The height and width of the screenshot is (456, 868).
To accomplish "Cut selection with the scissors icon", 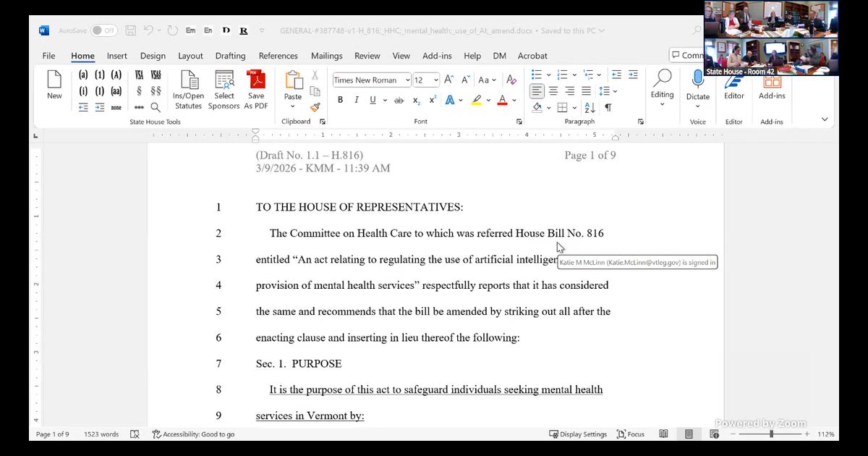I will coord(315,75).
